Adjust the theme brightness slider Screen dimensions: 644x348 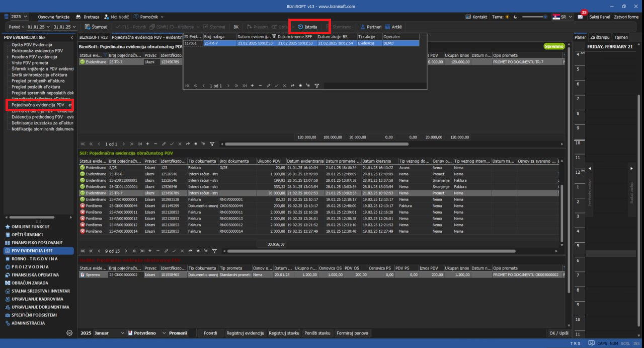534,17
